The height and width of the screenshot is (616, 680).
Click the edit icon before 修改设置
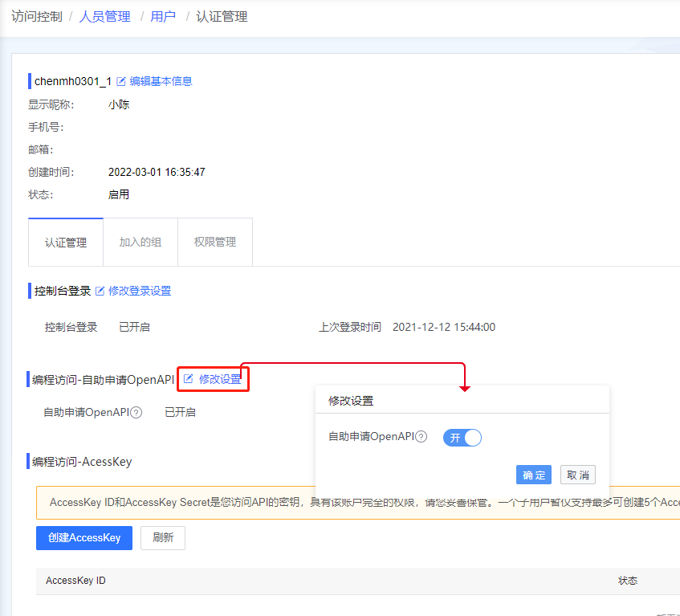click(188, 379)
